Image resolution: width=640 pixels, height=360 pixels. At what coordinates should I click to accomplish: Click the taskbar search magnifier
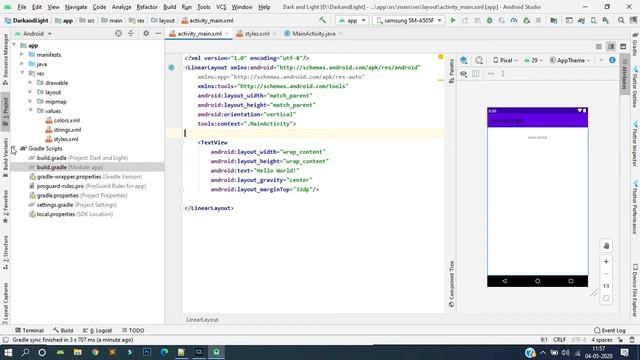click(25, 352)
